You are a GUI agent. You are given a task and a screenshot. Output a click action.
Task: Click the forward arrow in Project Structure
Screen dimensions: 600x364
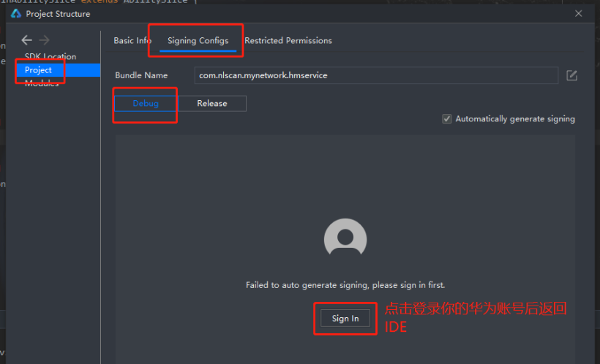pyautogui.click(x=44, y=39)
